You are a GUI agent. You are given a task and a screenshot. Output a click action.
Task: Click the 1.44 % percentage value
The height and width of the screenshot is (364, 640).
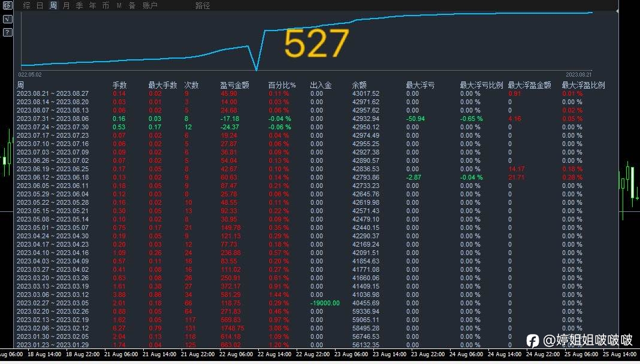pyautogui.click(x=279, y=295)
